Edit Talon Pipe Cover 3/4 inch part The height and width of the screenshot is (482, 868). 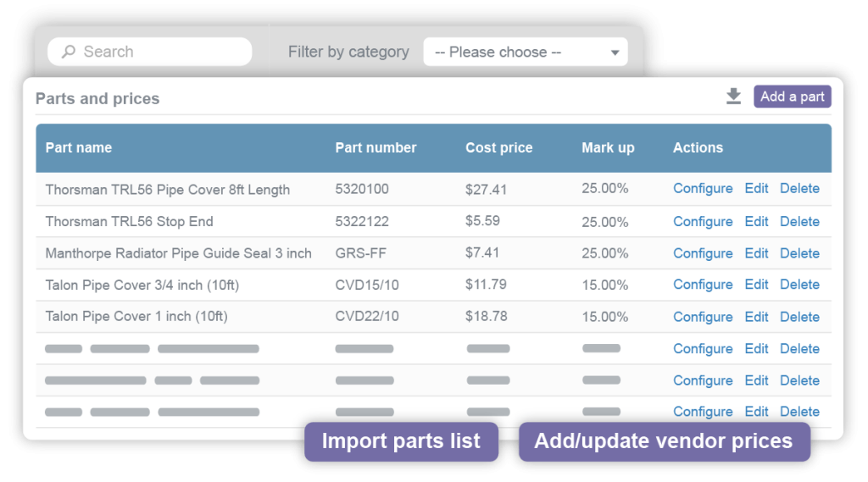(x=756, y=285)
